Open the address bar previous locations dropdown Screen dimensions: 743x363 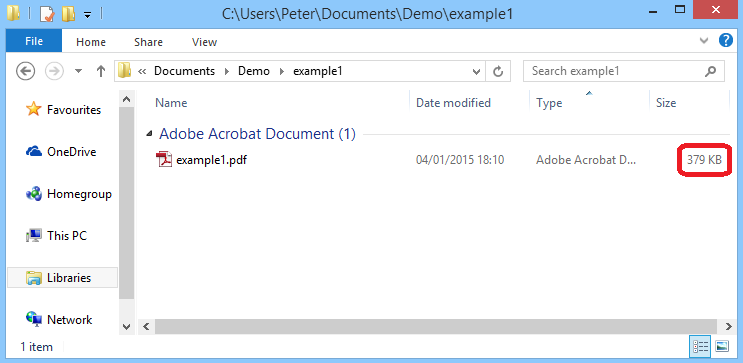pyautogui.click(x=476, y=72)
